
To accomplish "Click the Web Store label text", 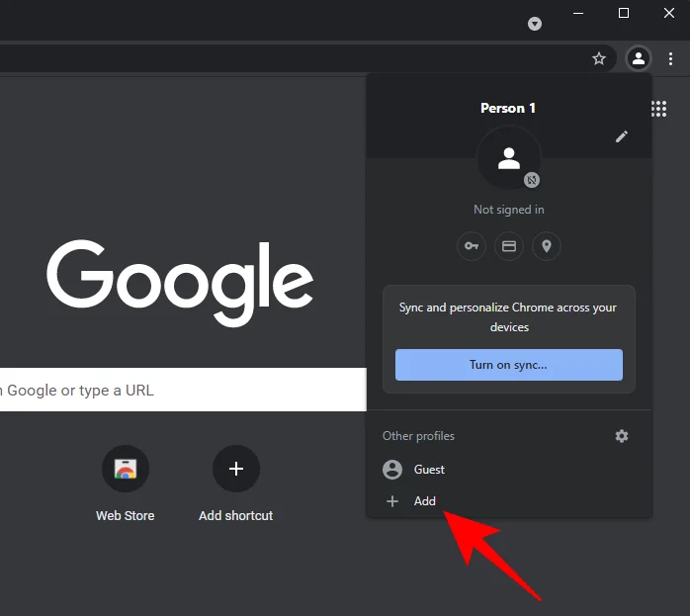I will pyautogui.click(x=125, y=516).
